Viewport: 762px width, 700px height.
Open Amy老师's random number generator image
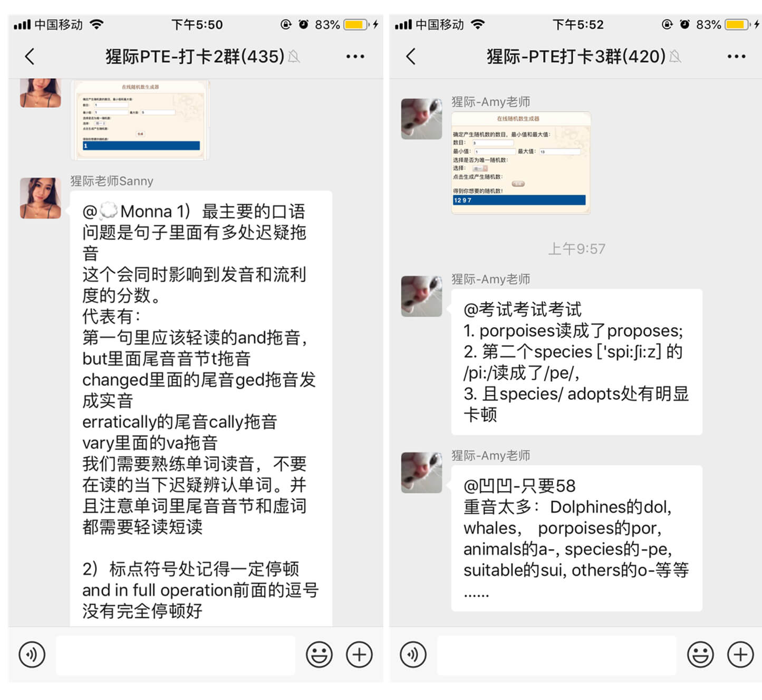(x=520, y=162)
